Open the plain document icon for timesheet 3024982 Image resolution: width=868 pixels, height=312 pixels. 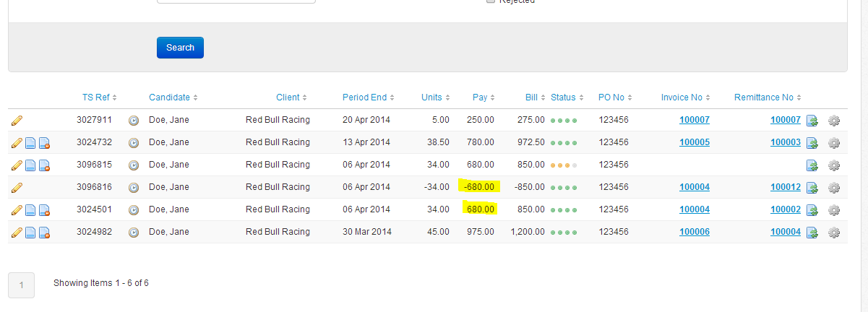coord(30,233)
